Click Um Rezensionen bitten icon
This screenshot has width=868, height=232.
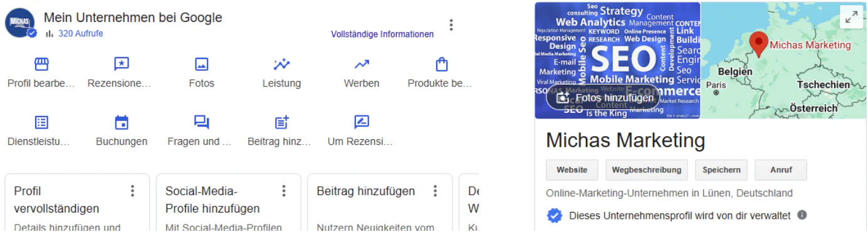pos(362,122)
